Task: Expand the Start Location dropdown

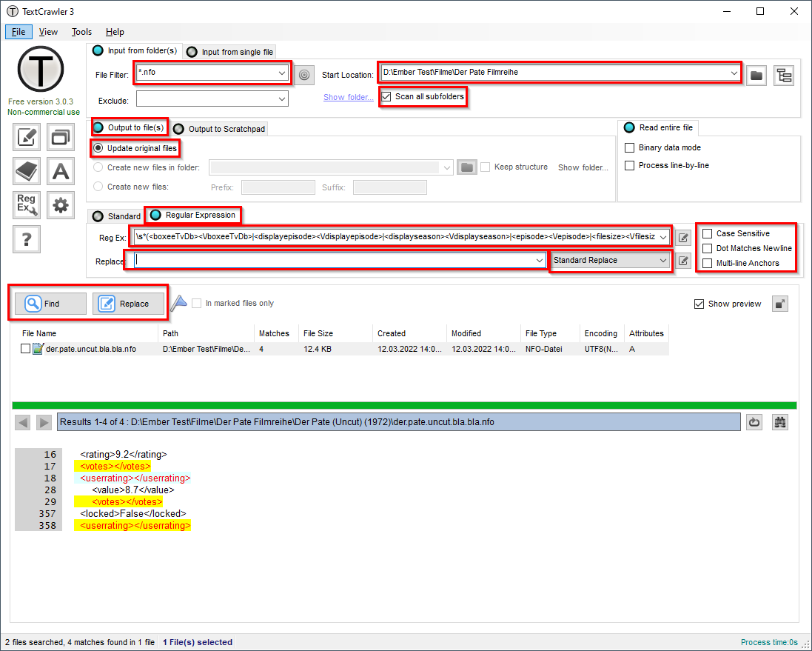Action: click(734, 73)
